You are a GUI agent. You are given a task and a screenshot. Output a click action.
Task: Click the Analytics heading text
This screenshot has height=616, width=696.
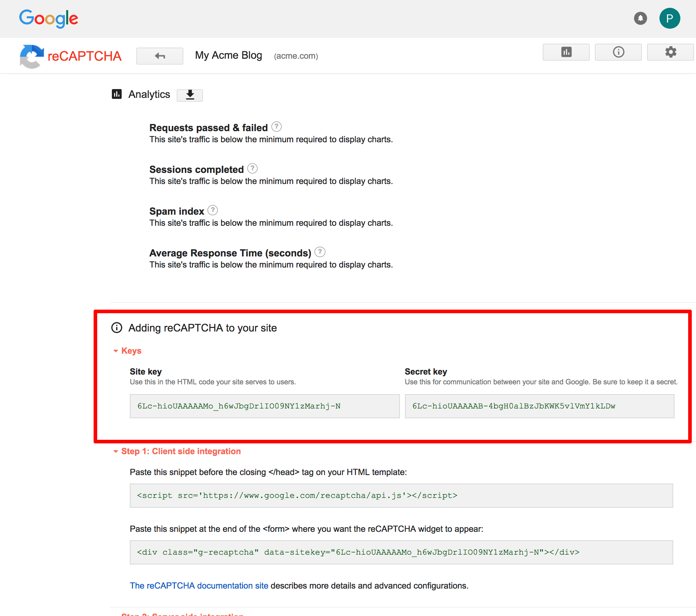pyautogui.click(x=149, y=94)
